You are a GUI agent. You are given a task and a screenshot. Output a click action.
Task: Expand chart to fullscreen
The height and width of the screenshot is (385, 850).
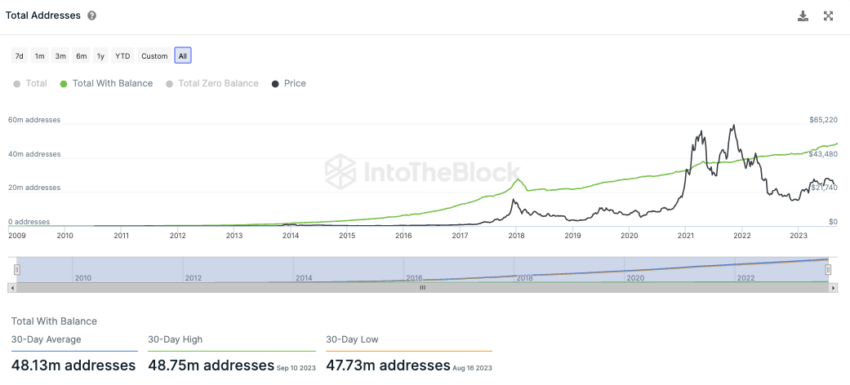828,16
